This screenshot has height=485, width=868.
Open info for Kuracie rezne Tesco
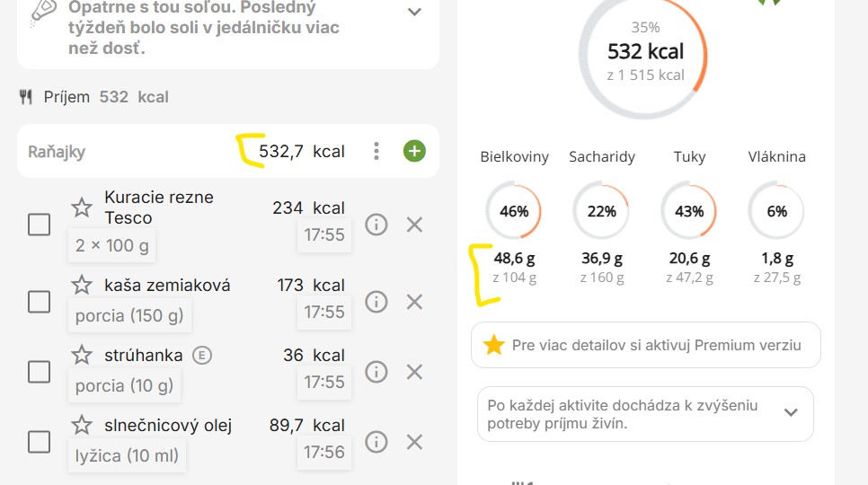coord(376,225)
